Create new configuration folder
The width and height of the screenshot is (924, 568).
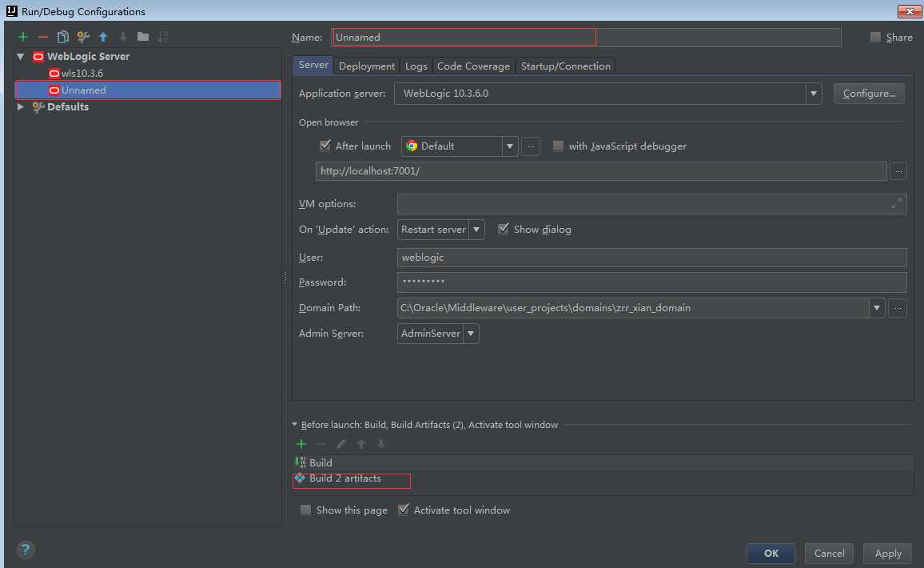click(x=143, y=37)
